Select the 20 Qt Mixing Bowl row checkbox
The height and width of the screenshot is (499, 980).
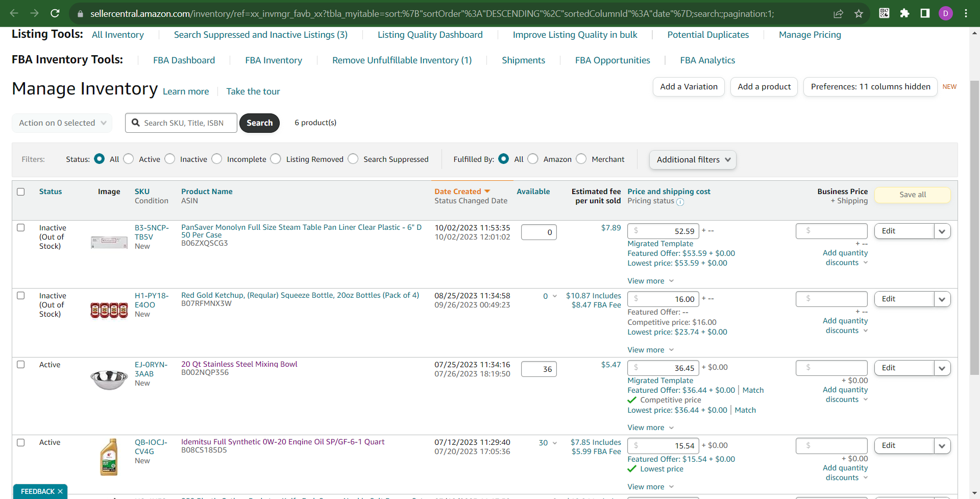click(21, 365)
